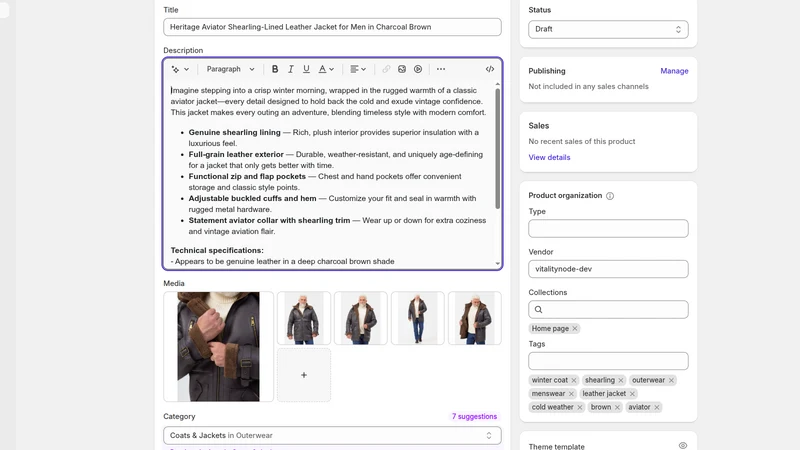Click 'Adjustable buckled cuffs and hem' text

252,198
